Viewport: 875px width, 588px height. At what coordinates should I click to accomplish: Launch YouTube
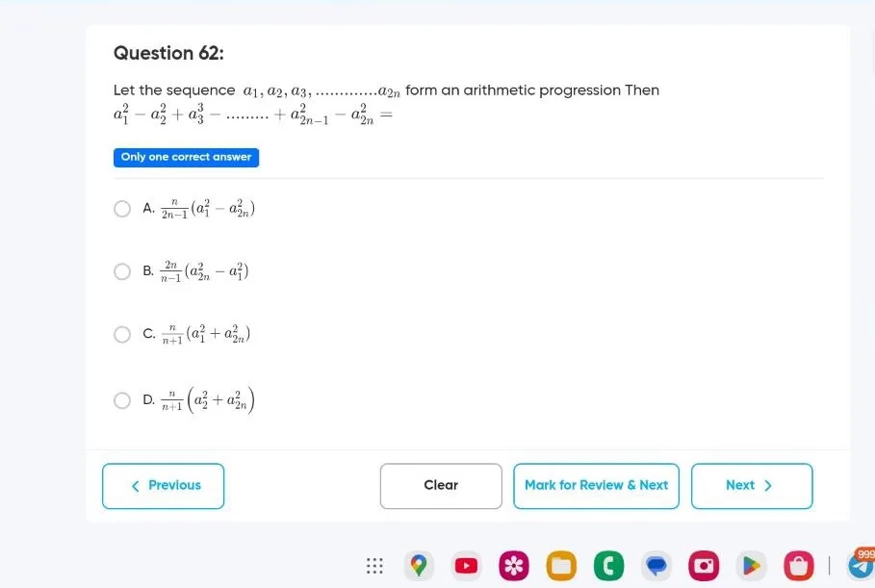(466, 566)
